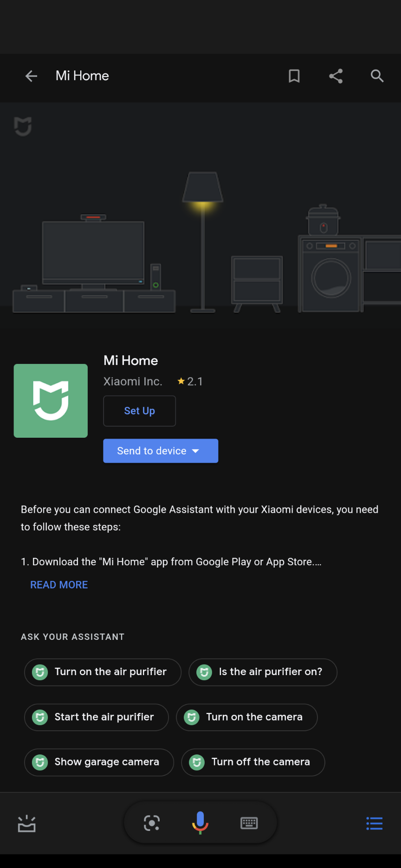The height and width of the screenshot is (868, 401).
Task: Choose 'Start the air purifier' chip
Action: click(x=97, y=717)
